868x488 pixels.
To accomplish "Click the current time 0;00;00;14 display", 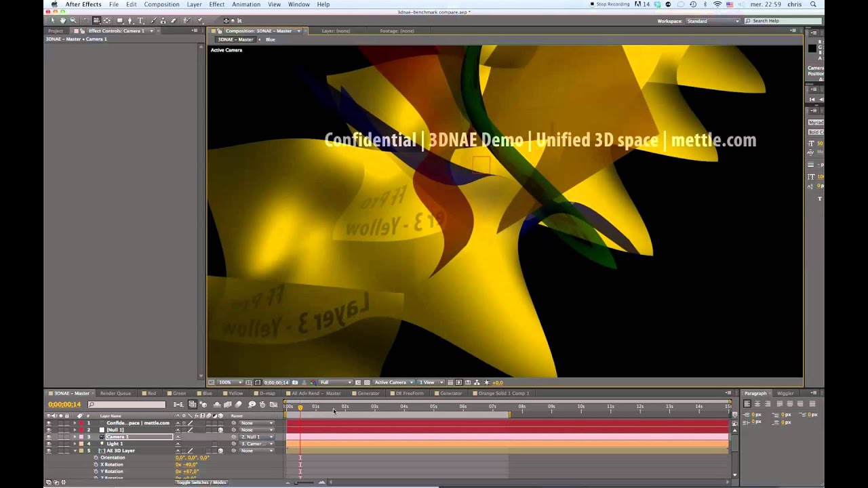I will pos(64,405).
